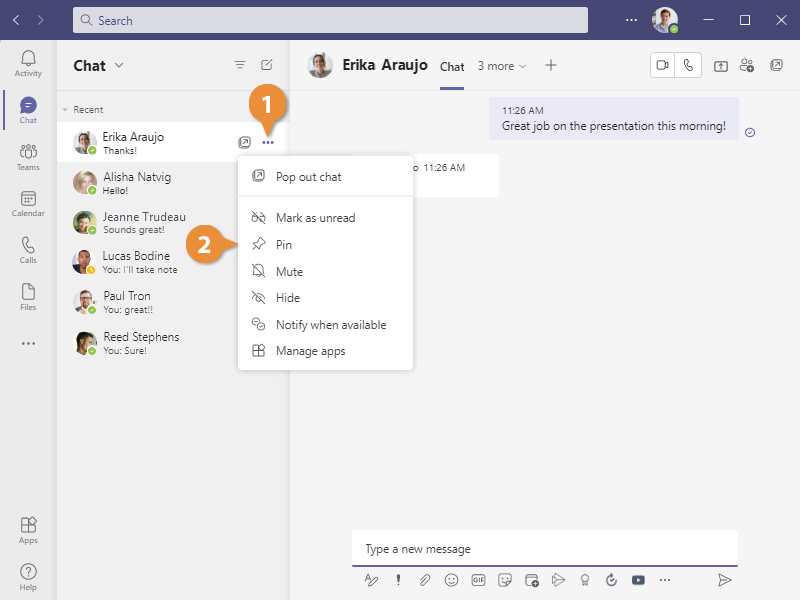Focus the Type a new message field
The height and width of the screenshot is (600, 800).
click(x=545, y=549)
